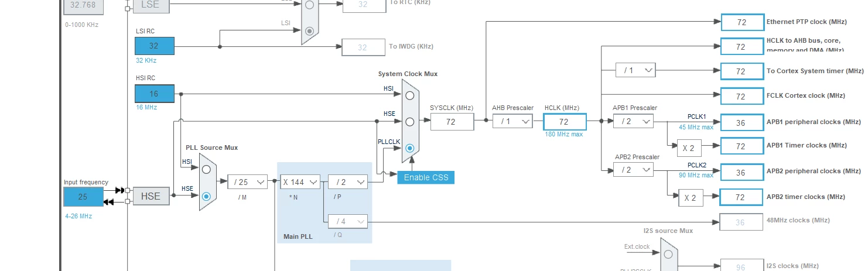This screenshot has height=271, width=868.
Task: Click the APB2 timer clocks 72 box
Action: click(742, 197)
